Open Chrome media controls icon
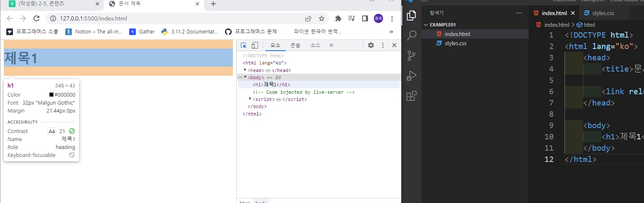 (x=351, y=18)
